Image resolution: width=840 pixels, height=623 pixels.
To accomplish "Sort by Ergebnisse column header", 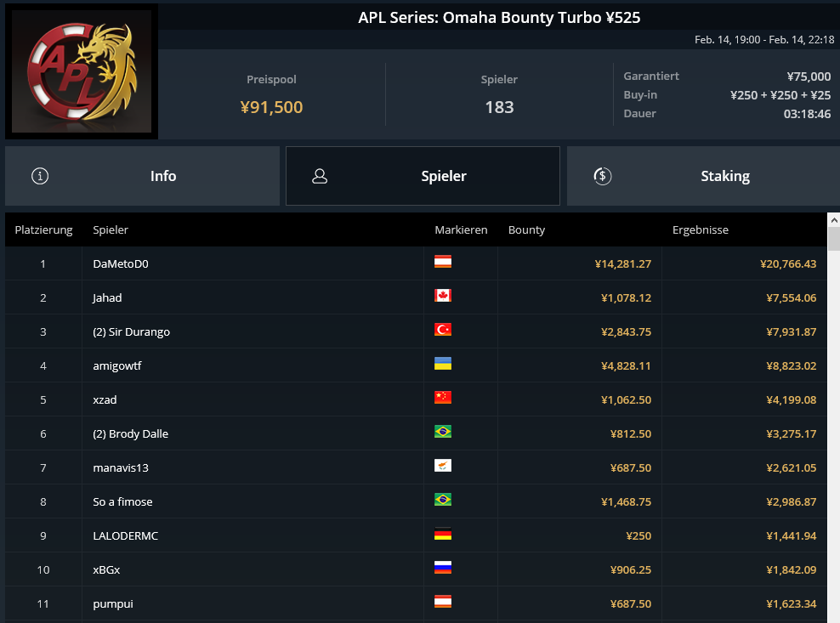I will coord(701,229).
